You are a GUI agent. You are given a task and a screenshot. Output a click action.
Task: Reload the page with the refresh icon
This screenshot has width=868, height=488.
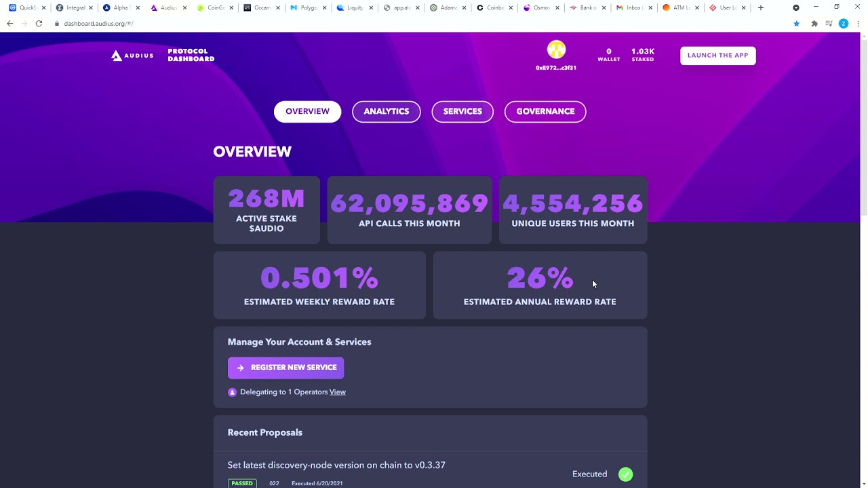(x=39, y=23)
